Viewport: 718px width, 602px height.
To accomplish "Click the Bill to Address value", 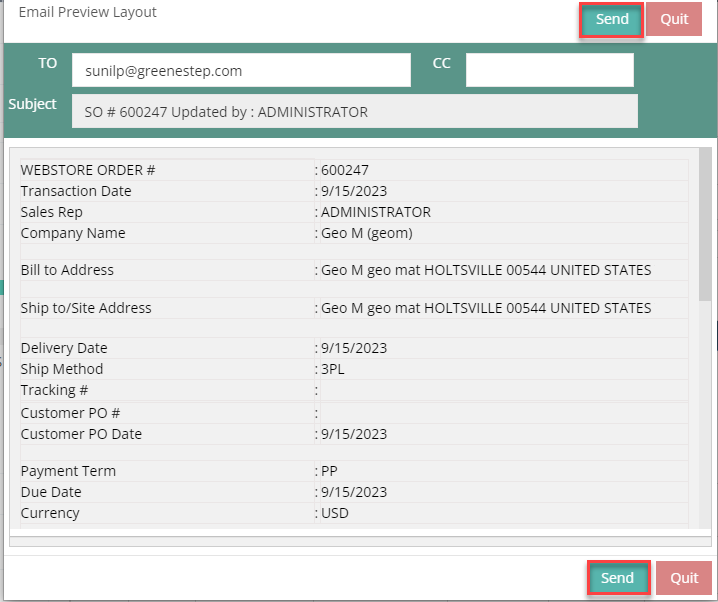I will [485, 270].
